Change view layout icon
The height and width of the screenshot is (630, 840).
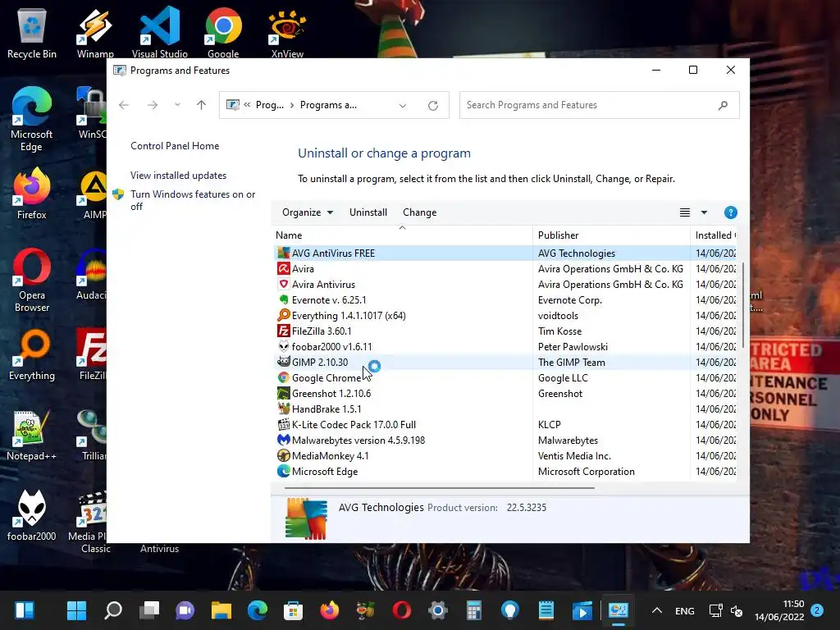(x=685, y=212)
